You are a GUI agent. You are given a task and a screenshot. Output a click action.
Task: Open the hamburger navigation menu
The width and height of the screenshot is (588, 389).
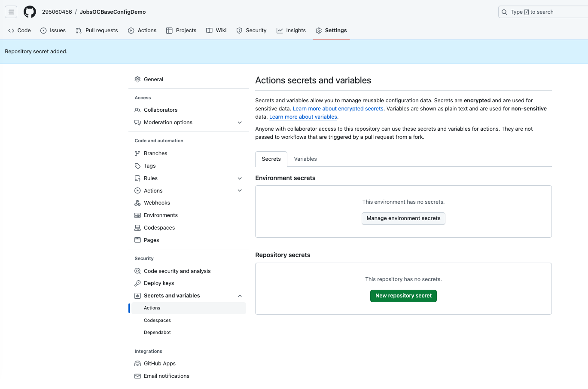click(11, 12)
